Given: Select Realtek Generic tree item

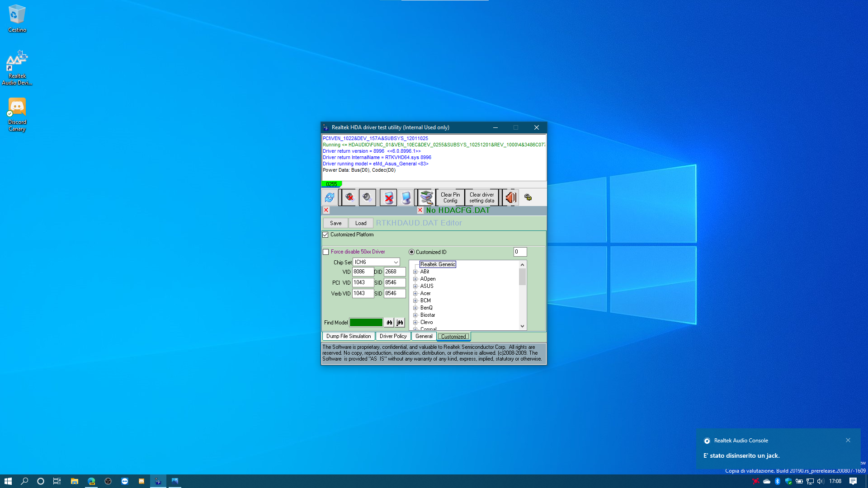Looking at the screenshot, I should tap(438, 264).
